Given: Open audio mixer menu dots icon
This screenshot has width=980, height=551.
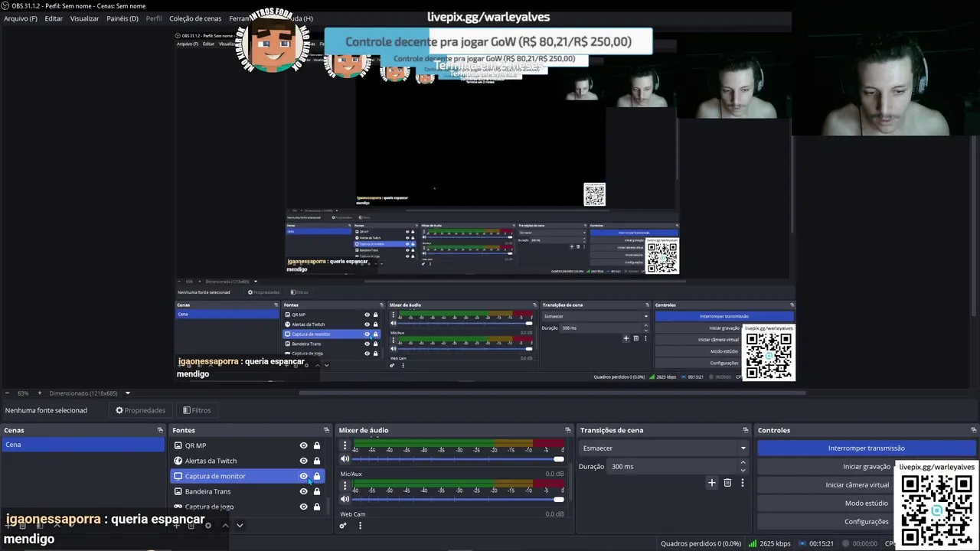Looking at the screenshot, I should click(x=360, y=525).
